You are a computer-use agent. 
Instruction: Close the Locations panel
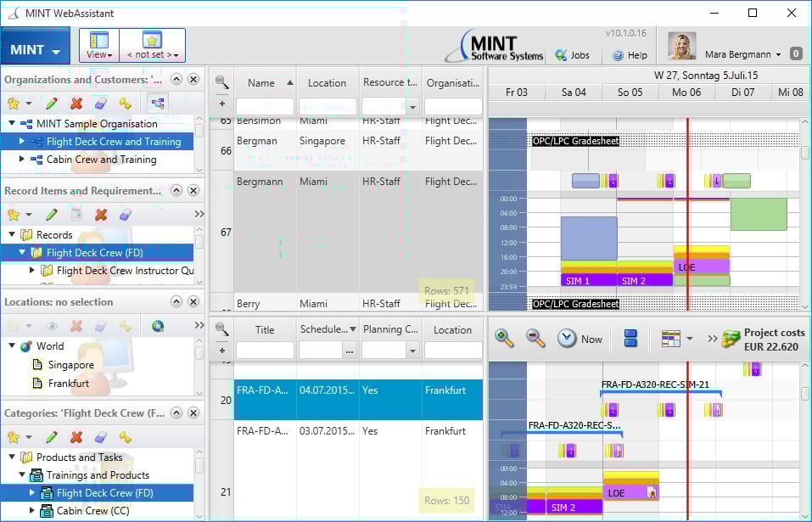[x=193, y=302]
